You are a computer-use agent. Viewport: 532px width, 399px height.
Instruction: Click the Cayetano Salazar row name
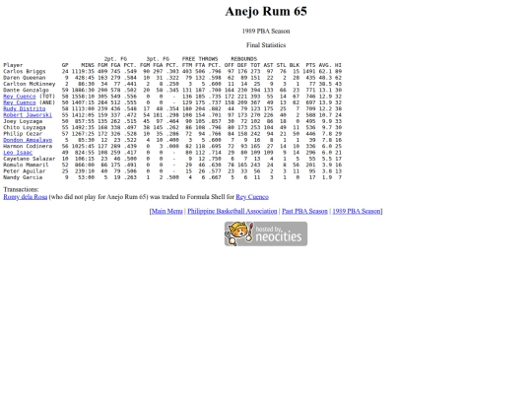tap(30, 159)
